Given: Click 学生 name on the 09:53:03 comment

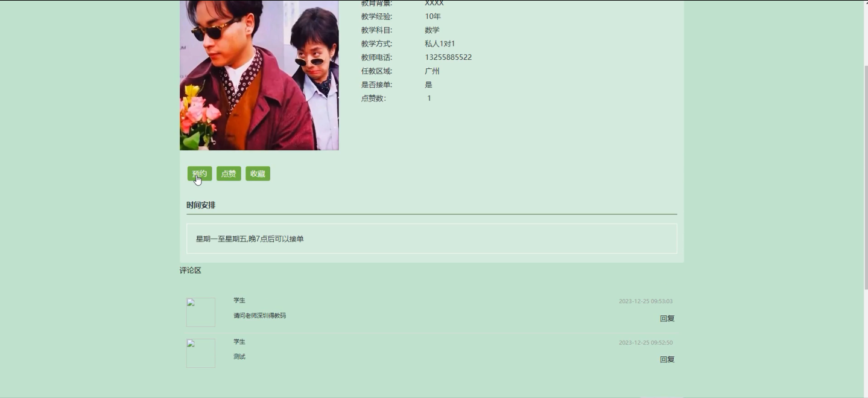Looking at the screenshot, I should point(239,301).
